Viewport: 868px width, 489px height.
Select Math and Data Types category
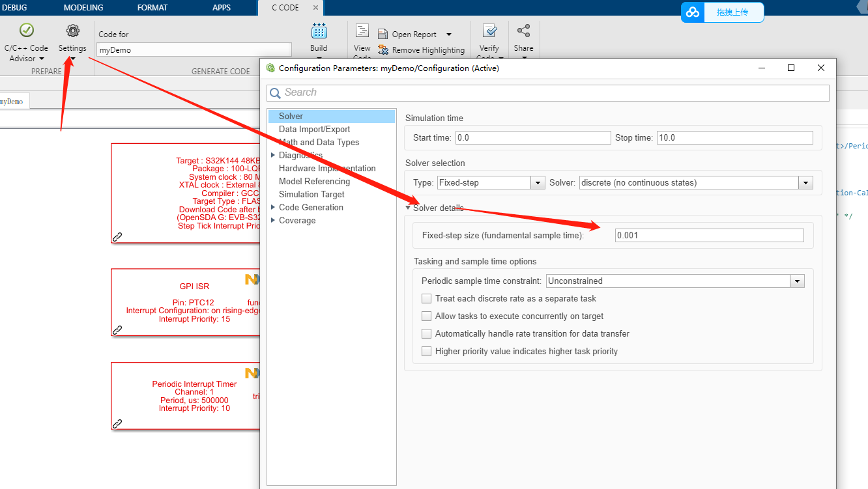(x=319, y=142)
